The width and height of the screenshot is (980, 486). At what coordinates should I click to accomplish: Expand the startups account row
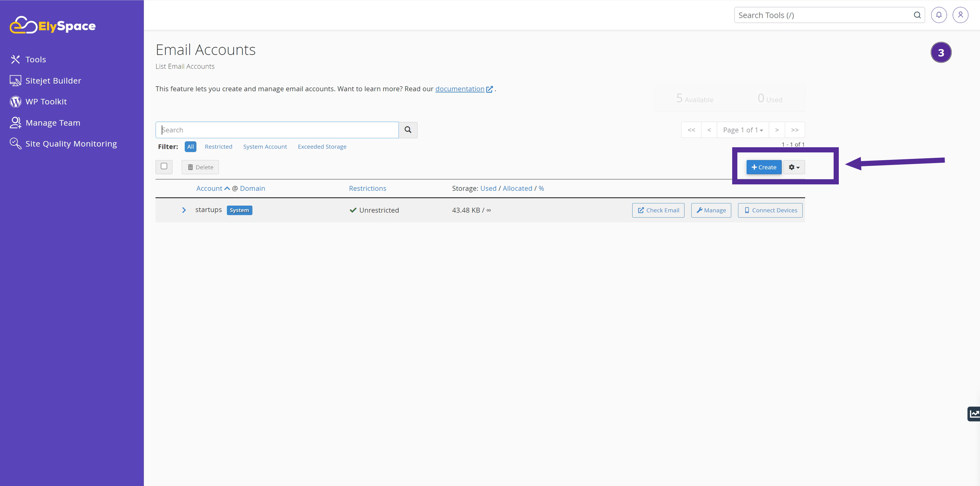click(184, 210)
